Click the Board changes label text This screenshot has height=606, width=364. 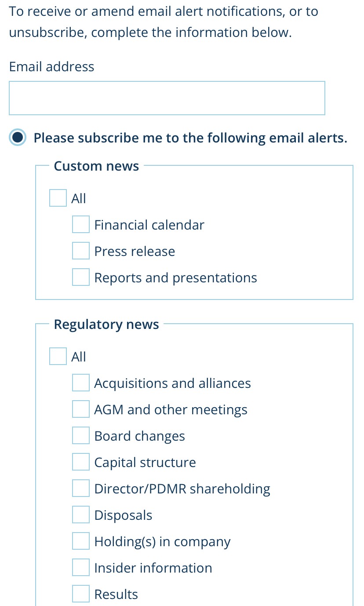(139, 436)
